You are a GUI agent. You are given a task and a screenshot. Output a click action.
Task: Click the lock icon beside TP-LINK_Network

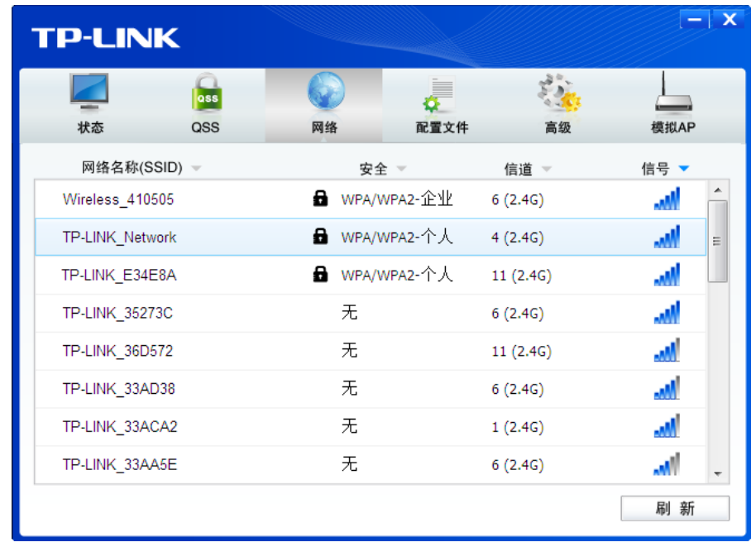pos(320,237)
